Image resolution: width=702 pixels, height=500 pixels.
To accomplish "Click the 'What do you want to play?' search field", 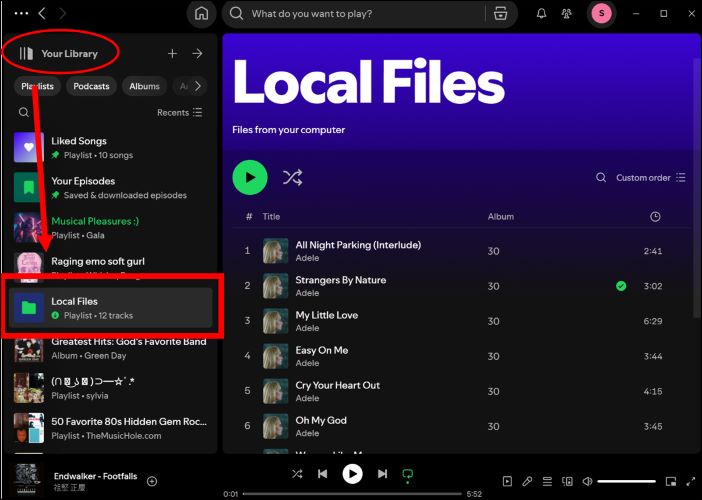I will [360, 14].
